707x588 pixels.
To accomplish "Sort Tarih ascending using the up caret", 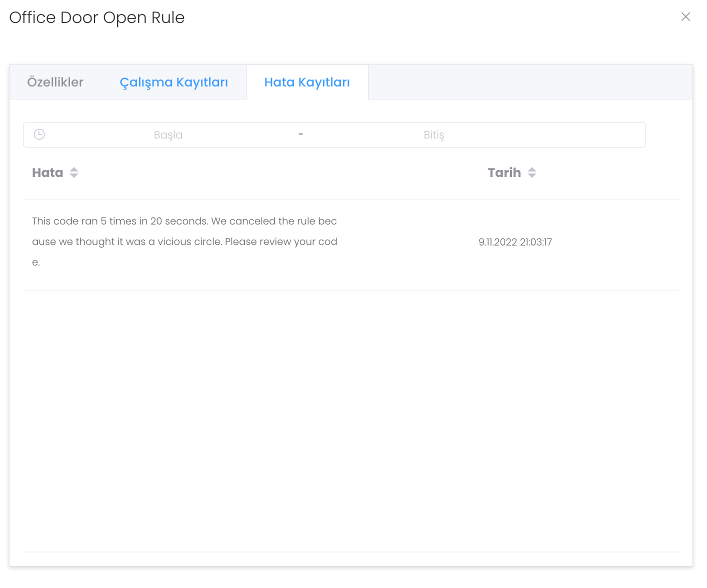I will click(x=532, y=169).
